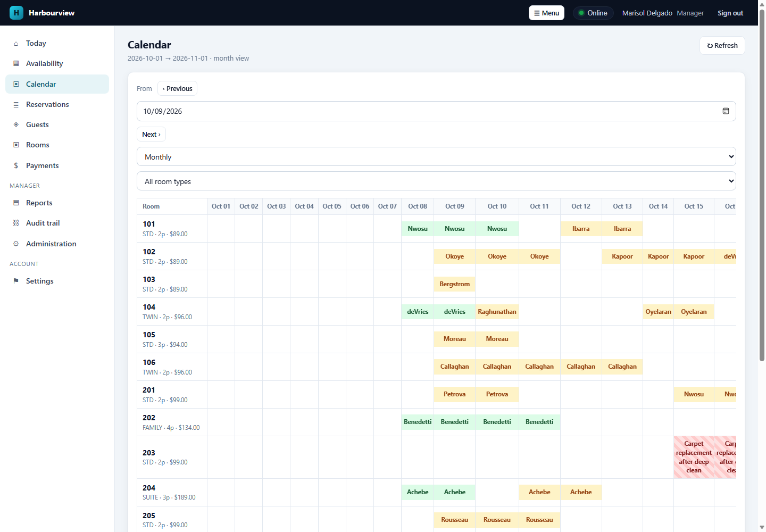Click Room 204 SUITE row header
The width and height of the screenshot is (766, 532).
172,493
